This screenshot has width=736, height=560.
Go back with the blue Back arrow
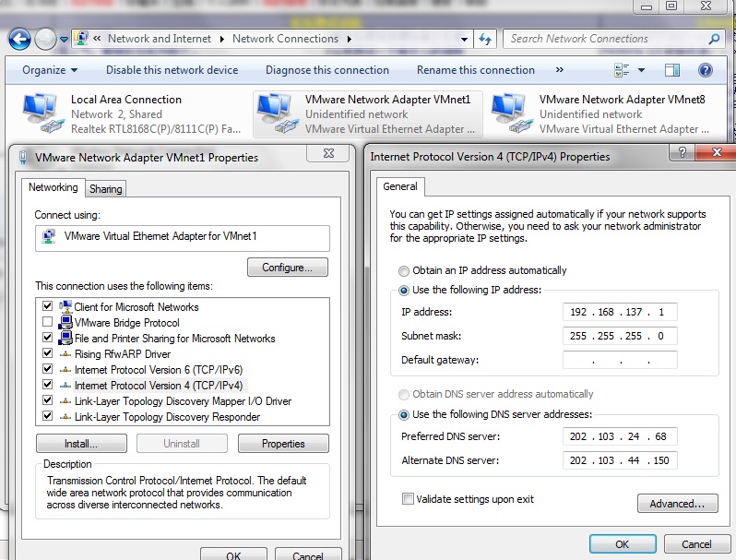tap(19, 39)
